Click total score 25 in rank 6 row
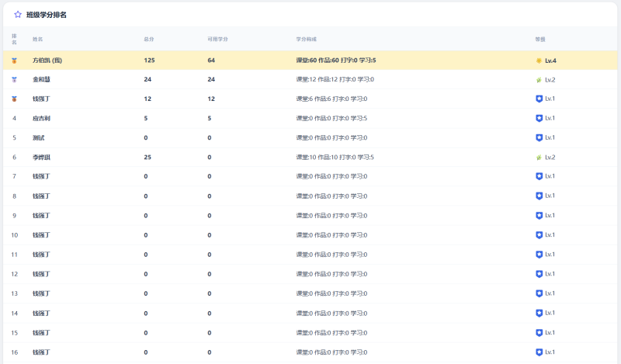 pos(147,157)
